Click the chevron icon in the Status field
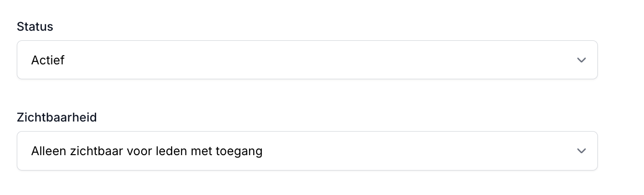 (582, 60)
